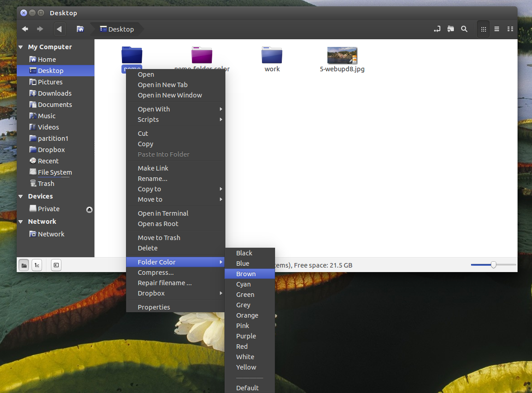Toggle tree view in the side pane
This screenshot has height=393, width=532.
pos(36,265)
